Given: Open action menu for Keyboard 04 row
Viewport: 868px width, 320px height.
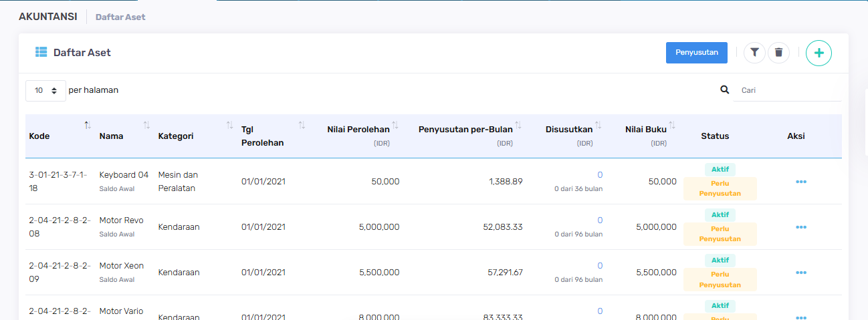Looking at the screenshot, I should [801, 182].
